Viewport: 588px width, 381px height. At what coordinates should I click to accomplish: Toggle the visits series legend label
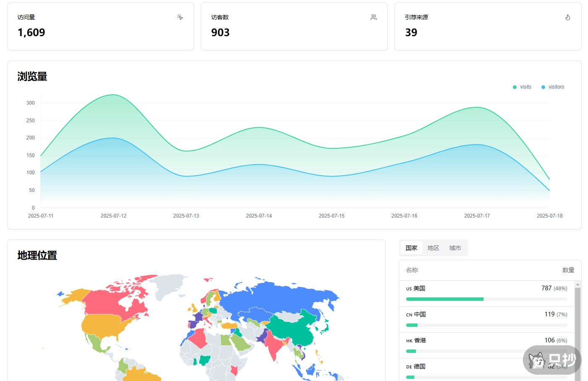point(525,87)
